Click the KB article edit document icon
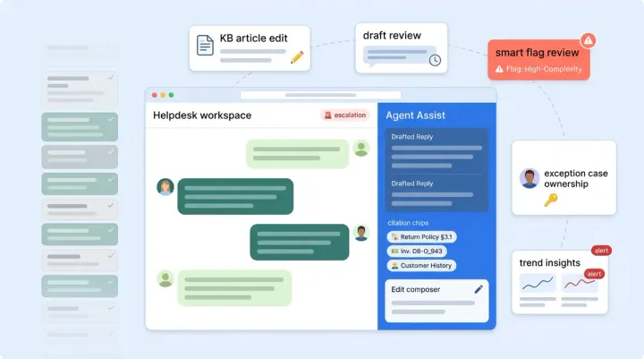644x359 pixels. pyautogui.click(x=205, y=46)
